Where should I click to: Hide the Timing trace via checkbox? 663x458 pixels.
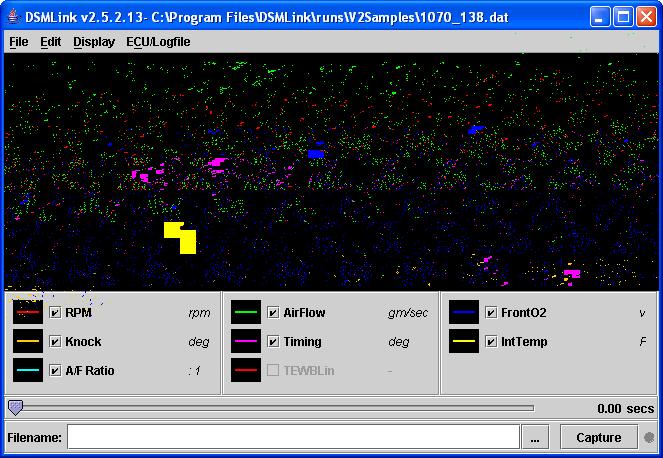[x=273, y=341]
